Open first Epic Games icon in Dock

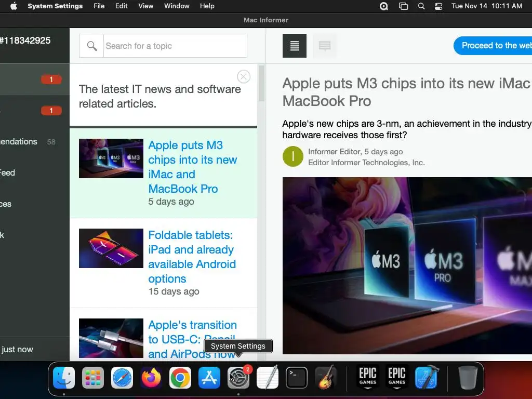coord(368,378)
